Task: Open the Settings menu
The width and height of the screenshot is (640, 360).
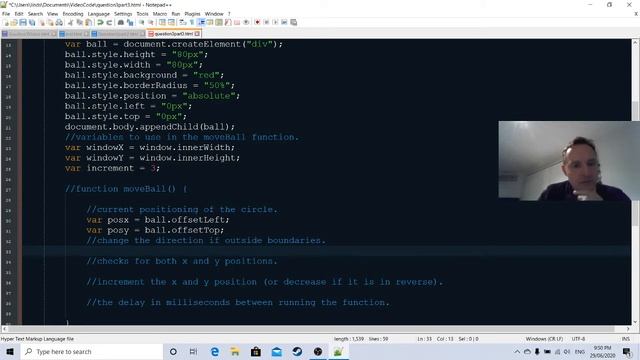Action: (123, 14)
